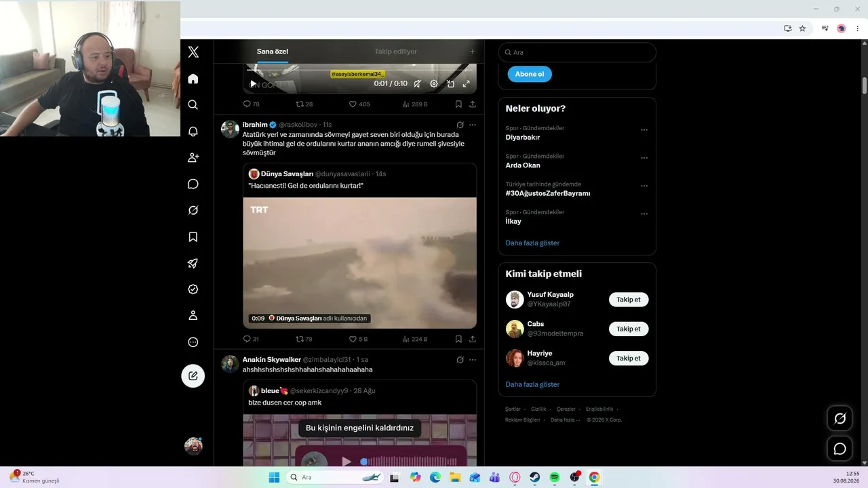Switch to the Takip ediliyor tab
This screenshot has width=868, height=488.
pos(396,52)
